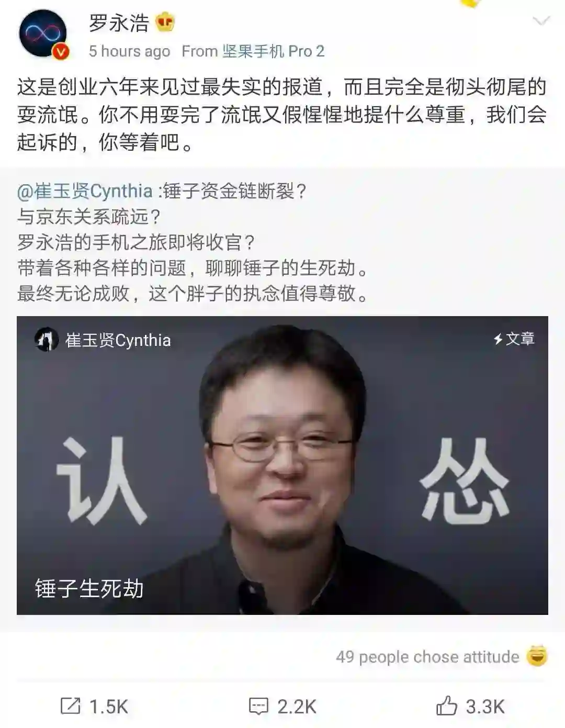
Task: Like the post with thumbs-up
Action: (x=446, y=705)
